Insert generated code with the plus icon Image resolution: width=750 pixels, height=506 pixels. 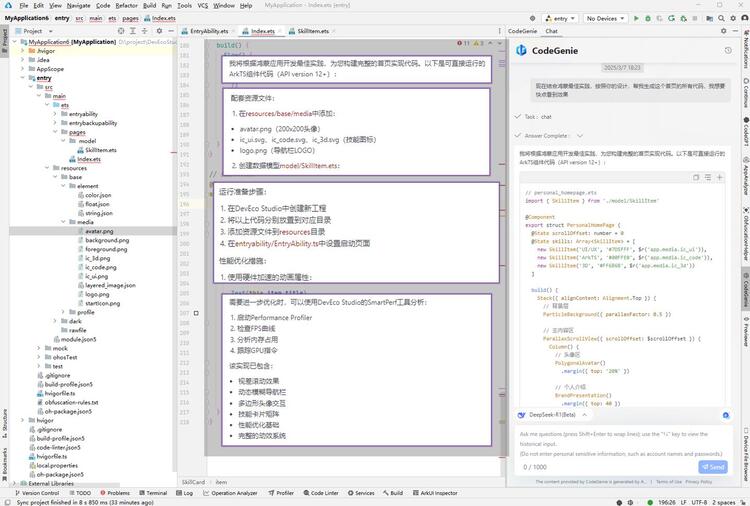click(719, 177)
